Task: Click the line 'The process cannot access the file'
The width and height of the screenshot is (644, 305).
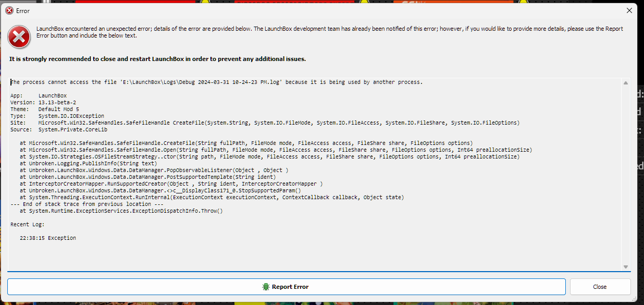Action: (x=217, y=82)
